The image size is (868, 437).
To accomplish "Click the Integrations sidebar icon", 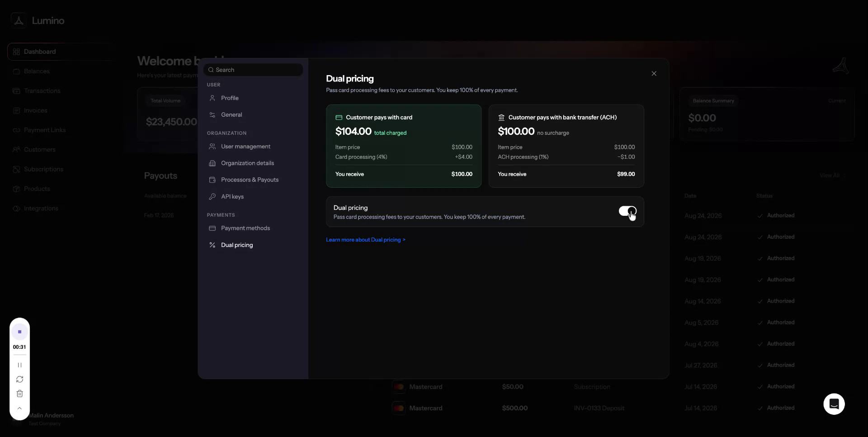I will pyautogui.click(x=16, y=209).
